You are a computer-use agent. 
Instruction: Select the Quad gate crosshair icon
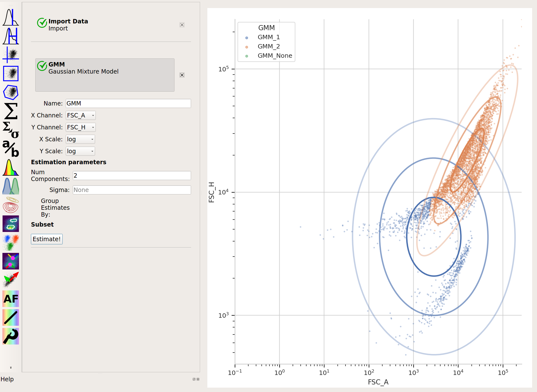(11, 55)
